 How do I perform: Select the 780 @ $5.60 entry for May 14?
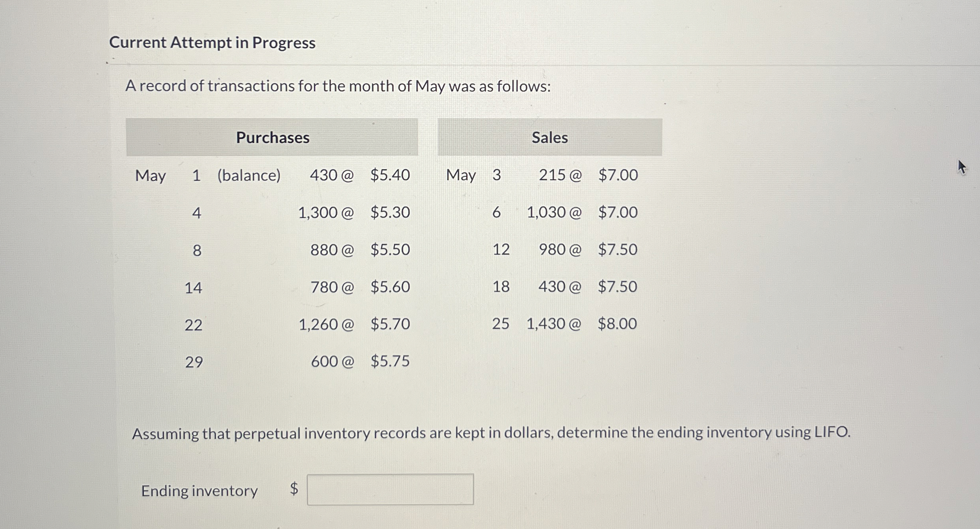pos(359,287)
